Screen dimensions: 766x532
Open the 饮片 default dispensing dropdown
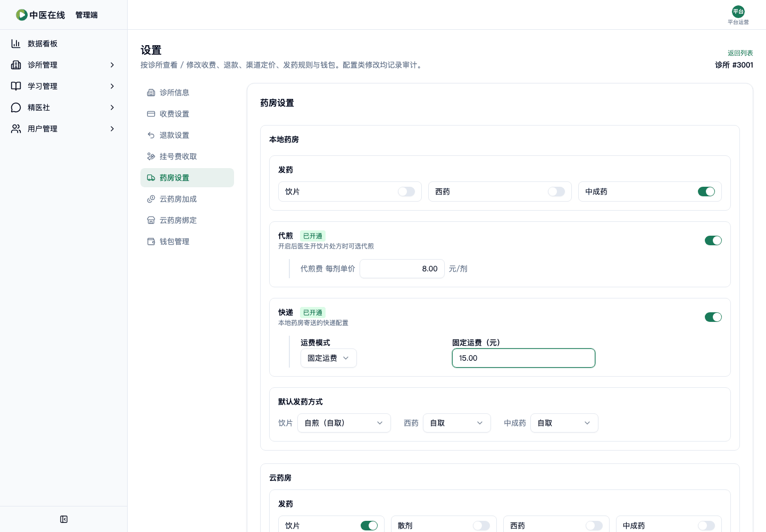(344, 423)
